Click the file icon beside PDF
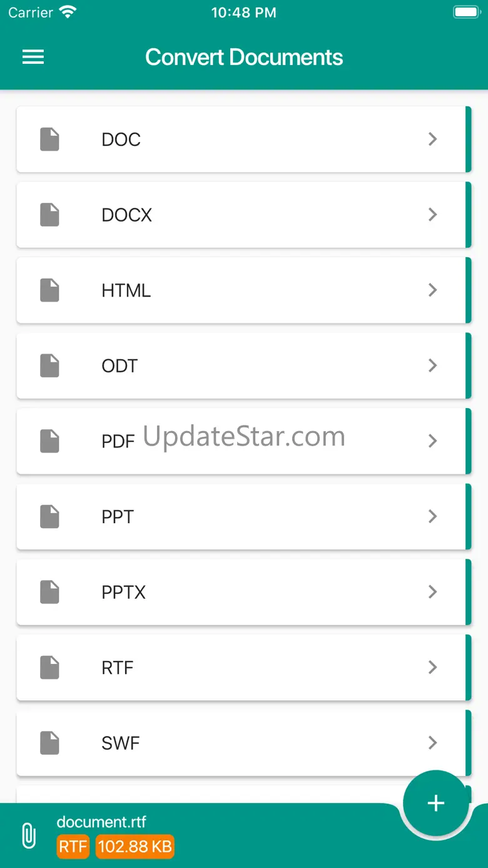 [x=49, y=441]
